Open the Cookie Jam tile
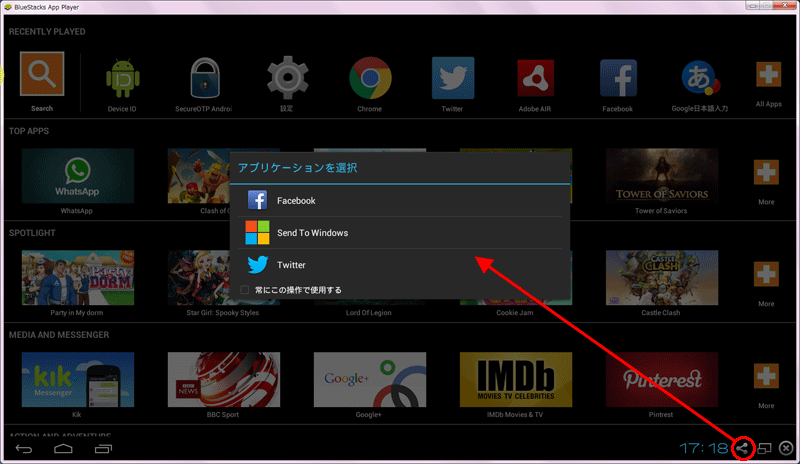800x464 pixels. point(516,302)
